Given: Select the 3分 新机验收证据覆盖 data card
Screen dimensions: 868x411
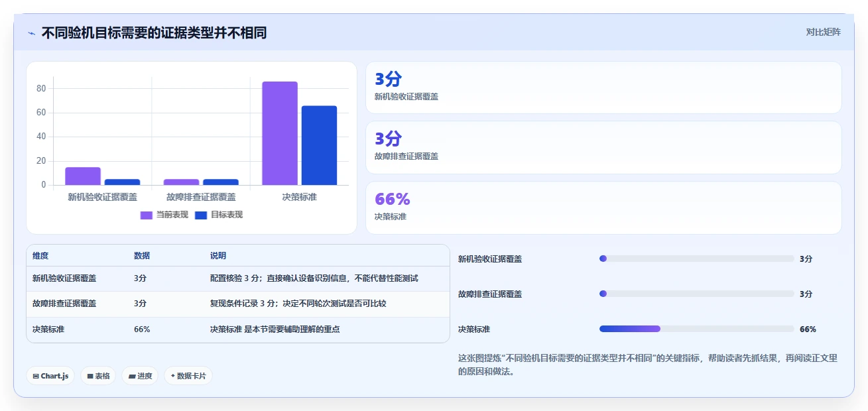Looking at the screenshot, I should [603, 88].
